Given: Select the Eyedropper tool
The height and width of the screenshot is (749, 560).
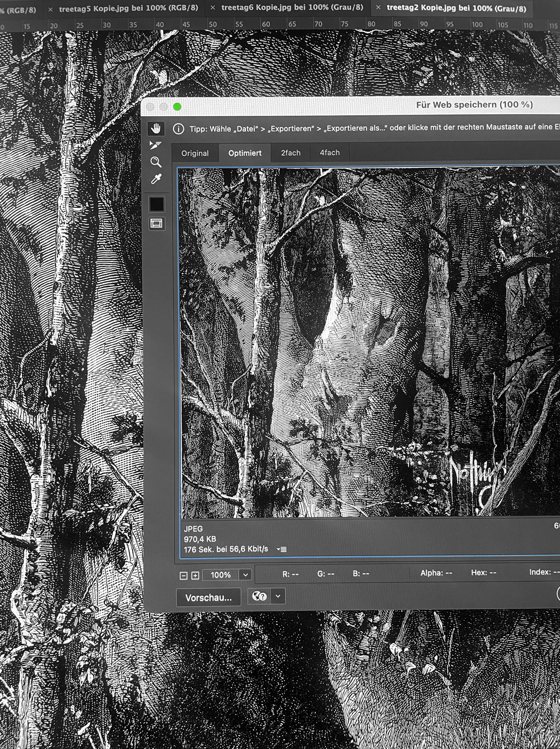Looking at the screenshot, I should pos(156,180).
